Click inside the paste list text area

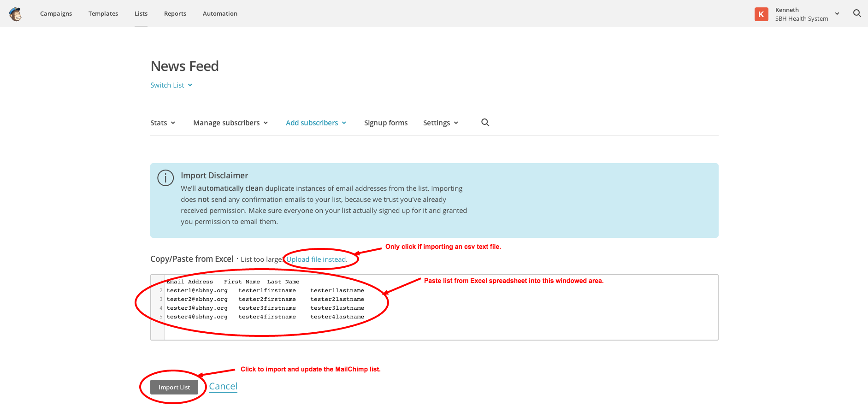click(x=507, y=313)
